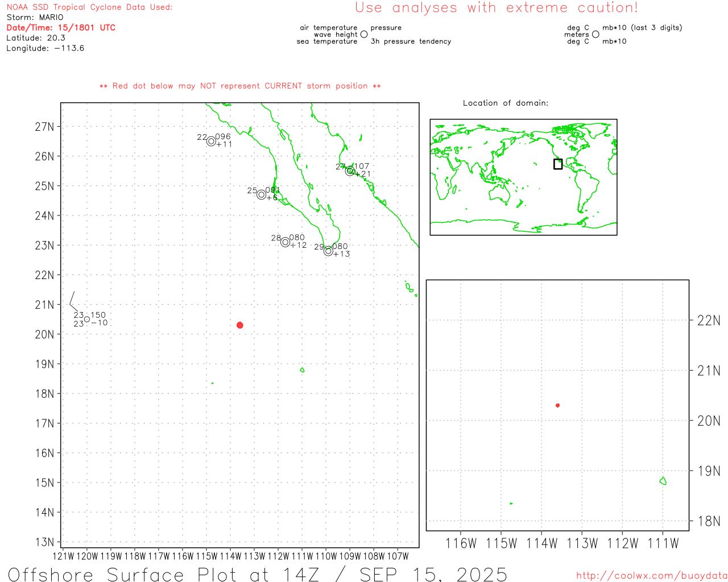Click the 'Longitude: -113.6' text
This screenshot has height=582, width=728.
click(45, 48)
